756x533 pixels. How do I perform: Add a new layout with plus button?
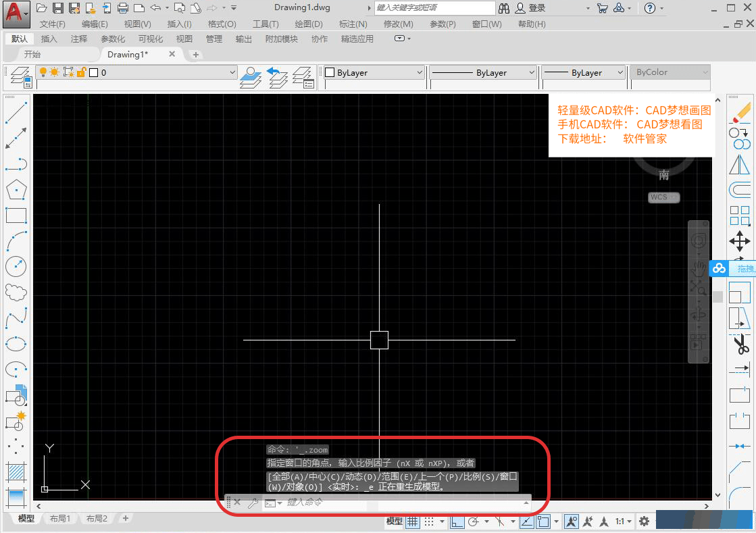[x=126, y=519]
